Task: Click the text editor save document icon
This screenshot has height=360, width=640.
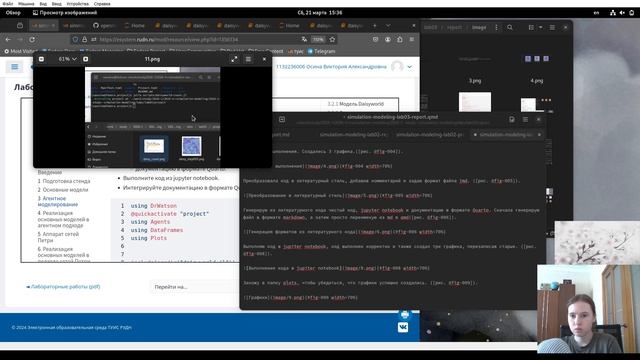Action: 512,119
